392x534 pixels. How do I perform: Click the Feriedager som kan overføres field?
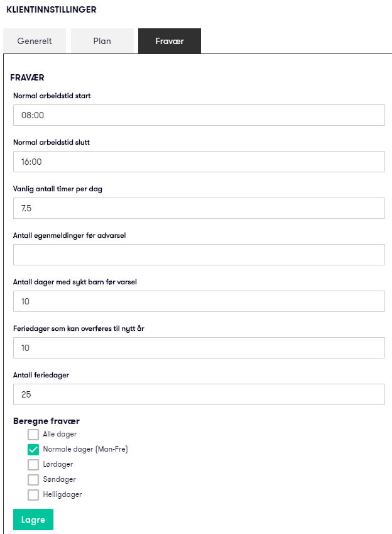click(x=199, y=348)
